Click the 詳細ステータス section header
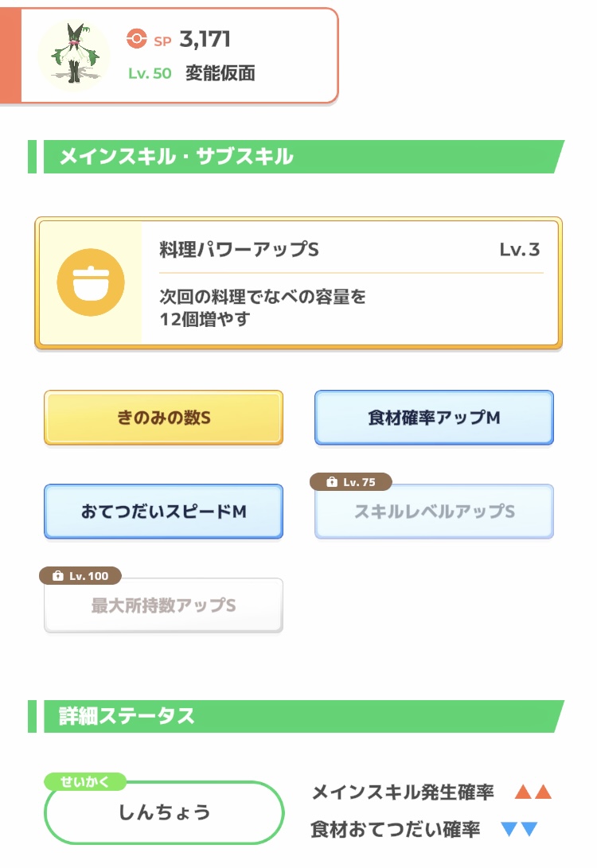 pyautogui.click(x=127, y=716)
